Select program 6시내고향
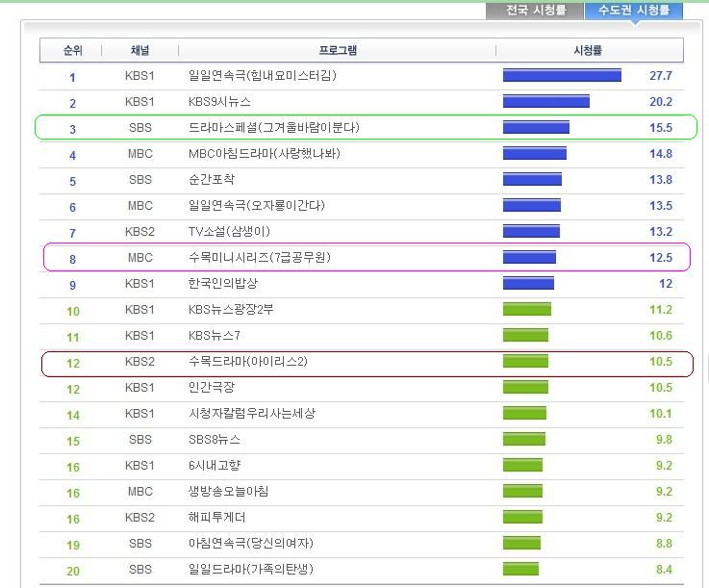 coord(215,466)
